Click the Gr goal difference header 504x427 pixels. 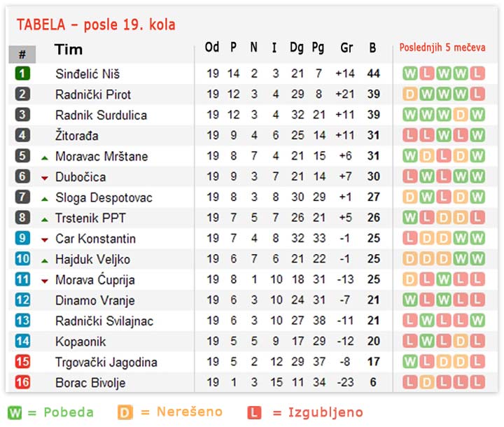(x=346, y=48)
